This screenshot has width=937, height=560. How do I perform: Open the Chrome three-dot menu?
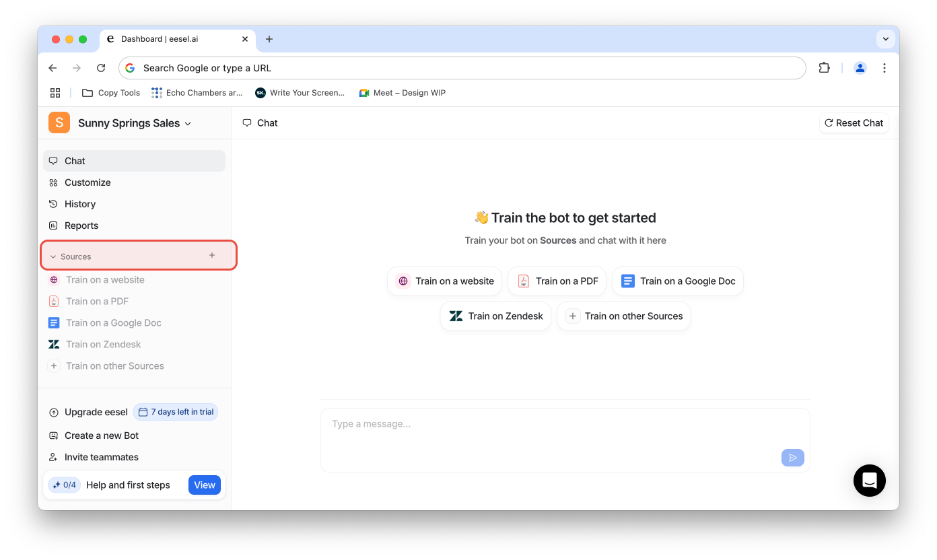click(884, 68)
